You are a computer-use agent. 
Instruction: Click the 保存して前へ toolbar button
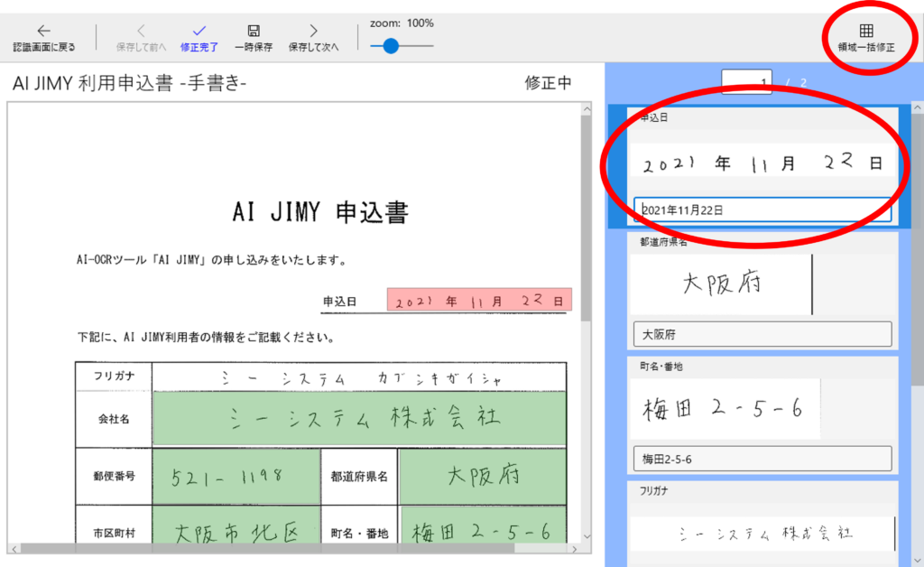(141, 38)
